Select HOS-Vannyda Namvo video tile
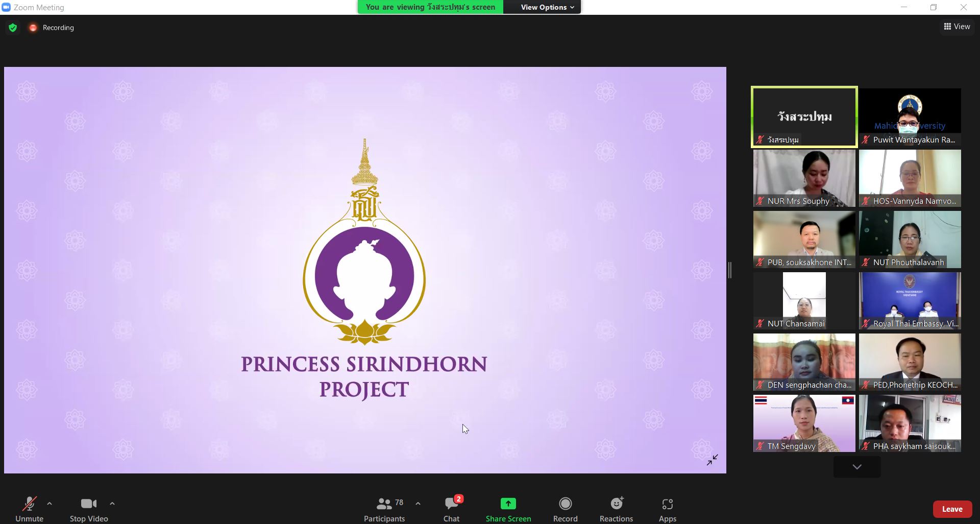This screenshot has height=524, width=980. 910,178
